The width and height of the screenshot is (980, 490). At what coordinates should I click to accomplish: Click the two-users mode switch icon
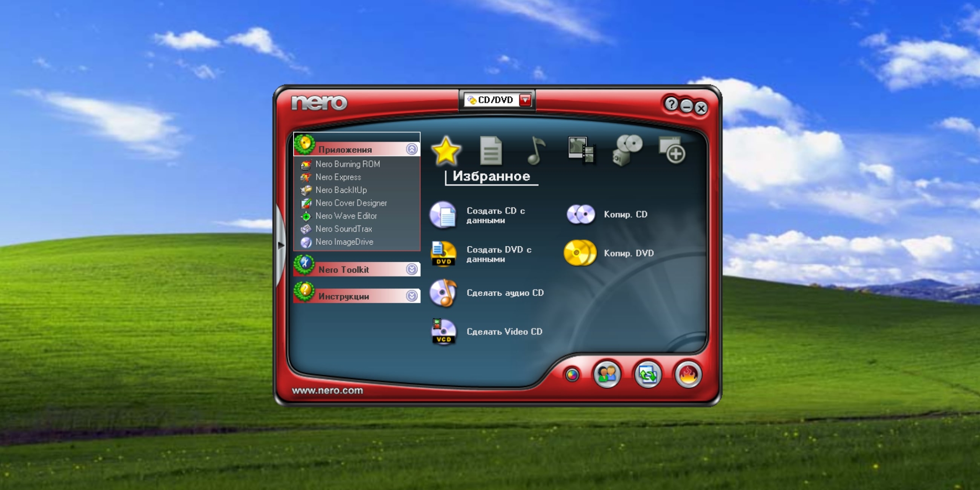[607, 374]
